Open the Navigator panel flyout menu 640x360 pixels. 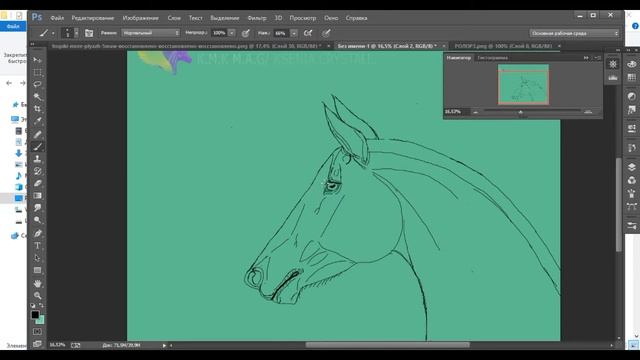(x=597, y=58)
